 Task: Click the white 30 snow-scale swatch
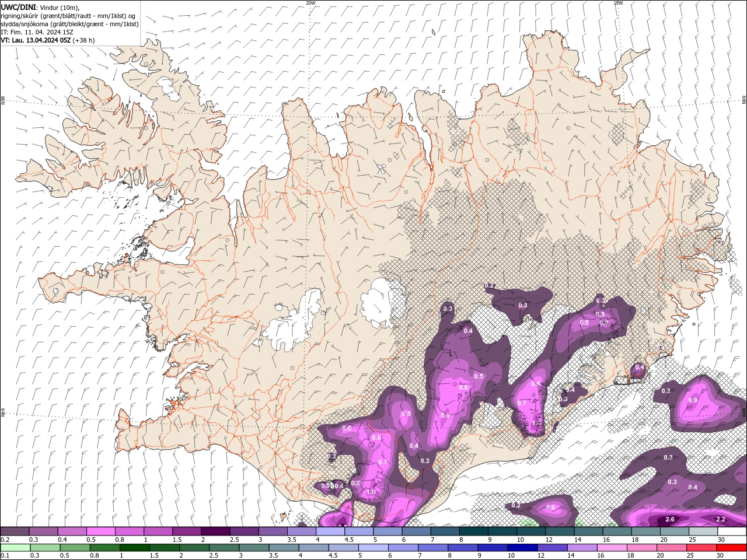731,531
